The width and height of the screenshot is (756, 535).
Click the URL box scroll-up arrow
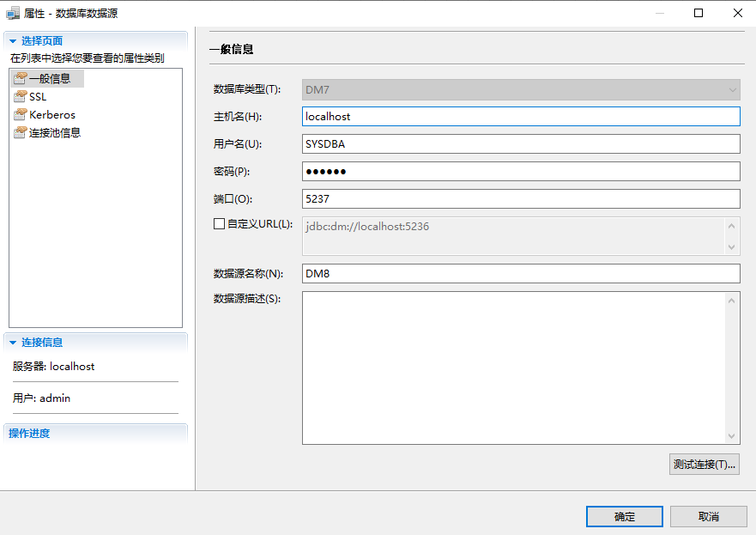[731, 226]
